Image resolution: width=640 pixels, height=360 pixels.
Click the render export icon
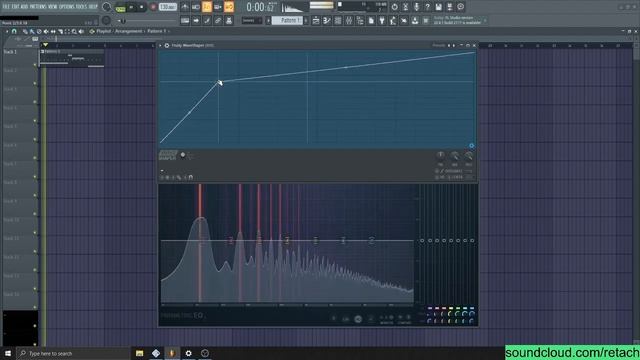[x=449, y=7]
